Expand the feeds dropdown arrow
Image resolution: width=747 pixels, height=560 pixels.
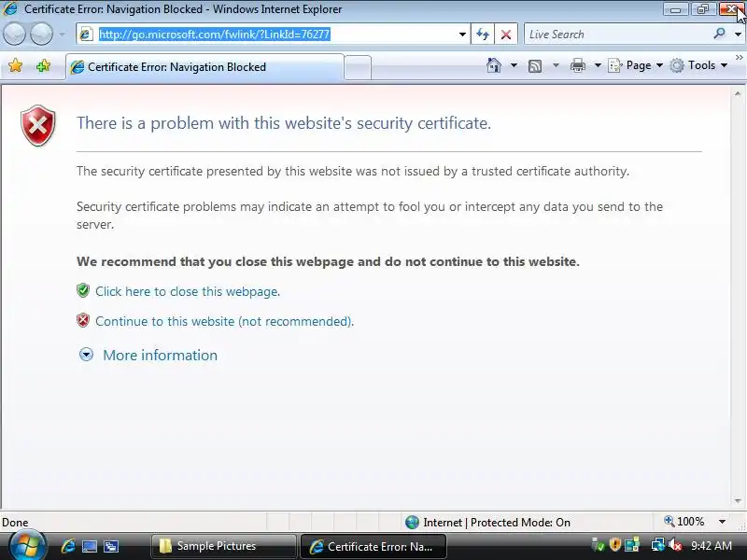(x=556, y=65)
